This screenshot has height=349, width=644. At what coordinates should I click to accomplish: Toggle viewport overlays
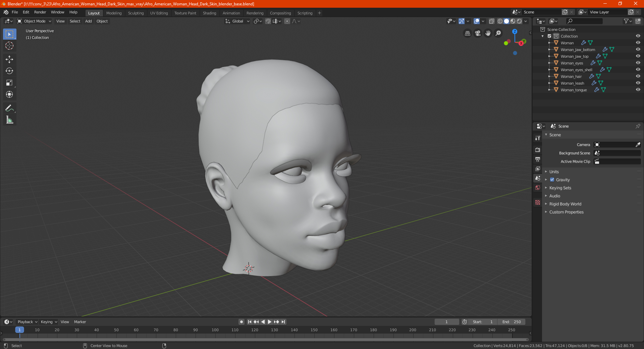pos(477,21)
